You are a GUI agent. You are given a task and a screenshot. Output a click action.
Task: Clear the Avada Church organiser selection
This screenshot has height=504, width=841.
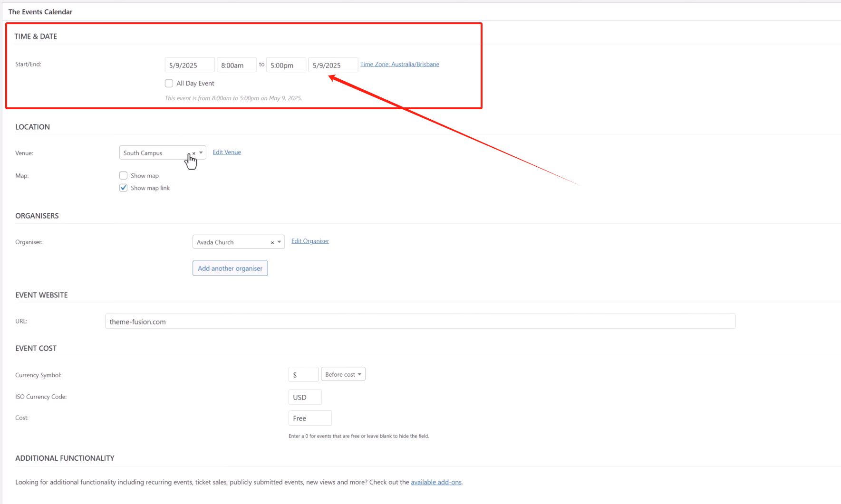pos(272,242)
